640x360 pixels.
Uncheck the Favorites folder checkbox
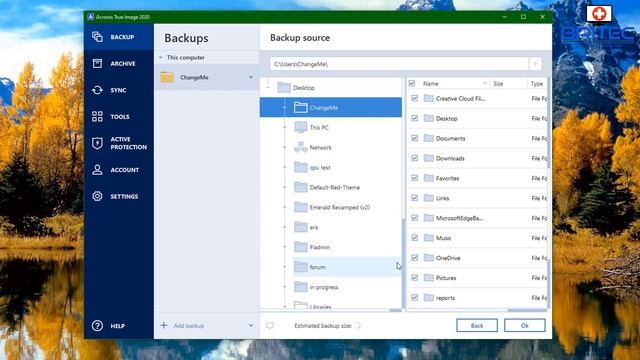415,178
